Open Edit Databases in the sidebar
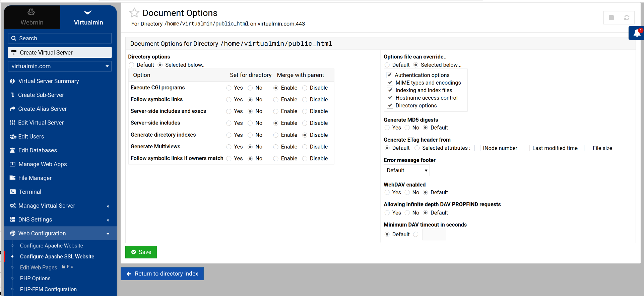The height and width of the screenshot is (296, 644). click(38, 150)
